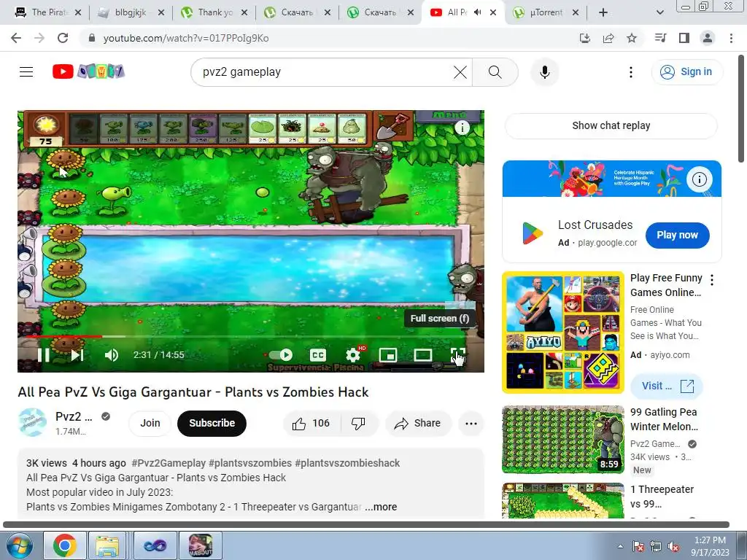This screenshot has width=747, height=560.
Task: Open more actions ellipsis below video
Action: 471,423
